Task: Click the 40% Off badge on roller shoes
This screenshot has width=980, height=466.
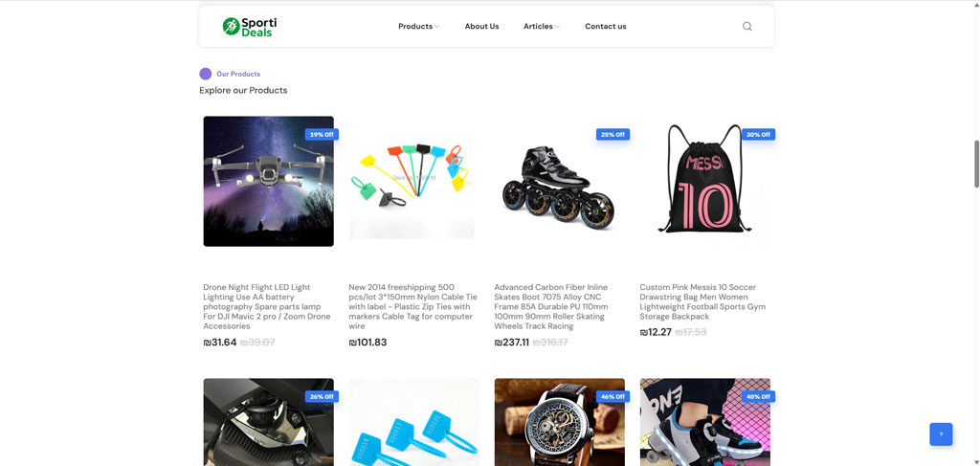Action: [758, 397]
